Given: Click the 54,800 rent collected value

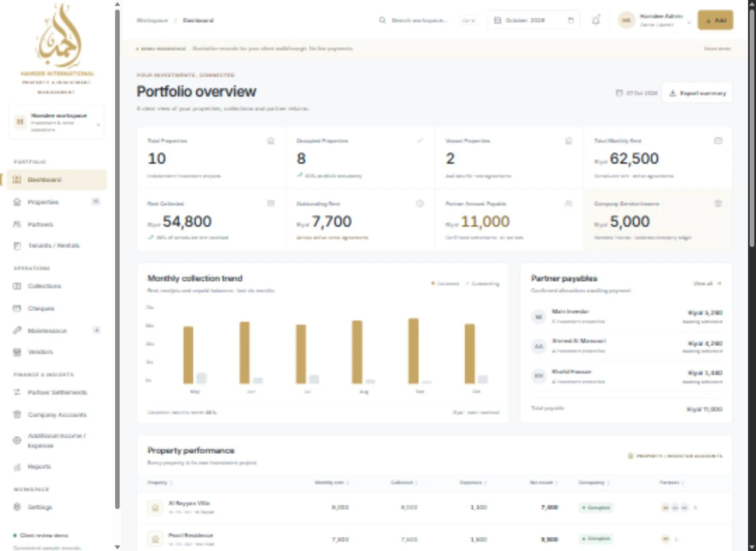Looking at the screenshot, I should (x=187, y=221).
